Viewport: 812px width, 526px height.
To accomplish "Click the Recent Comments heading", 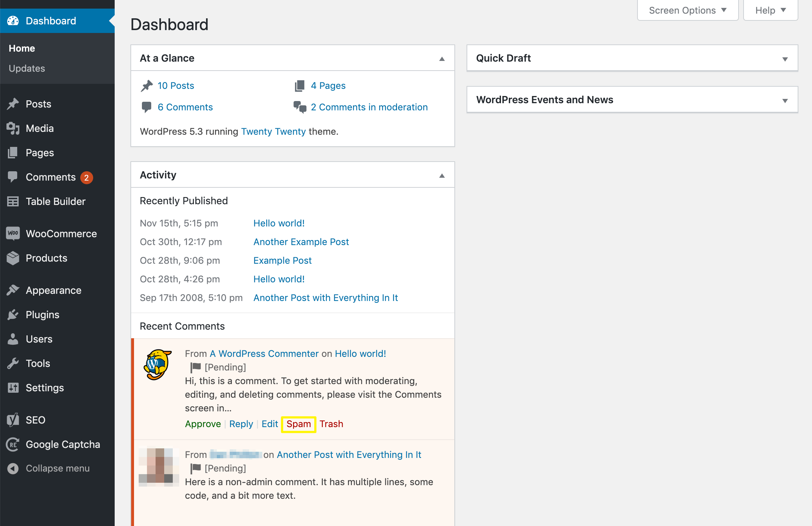I will click(182, 326).
